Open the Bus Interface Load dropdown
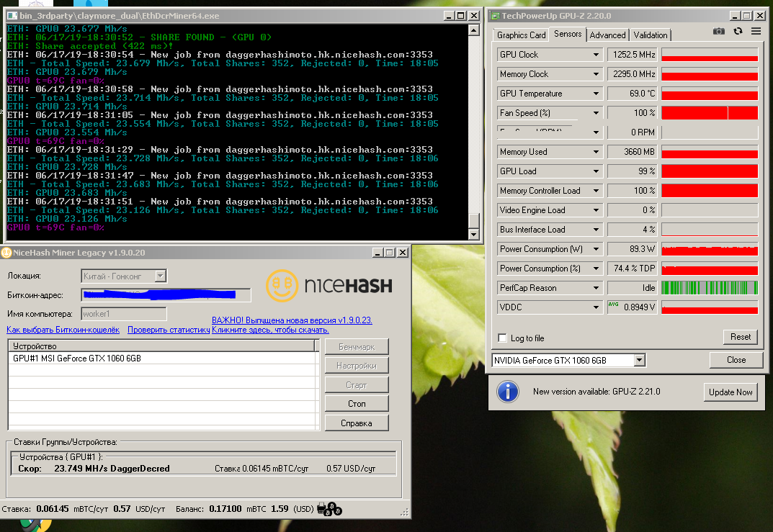Viewport: 773px width, 532px height. click(596, 230)
